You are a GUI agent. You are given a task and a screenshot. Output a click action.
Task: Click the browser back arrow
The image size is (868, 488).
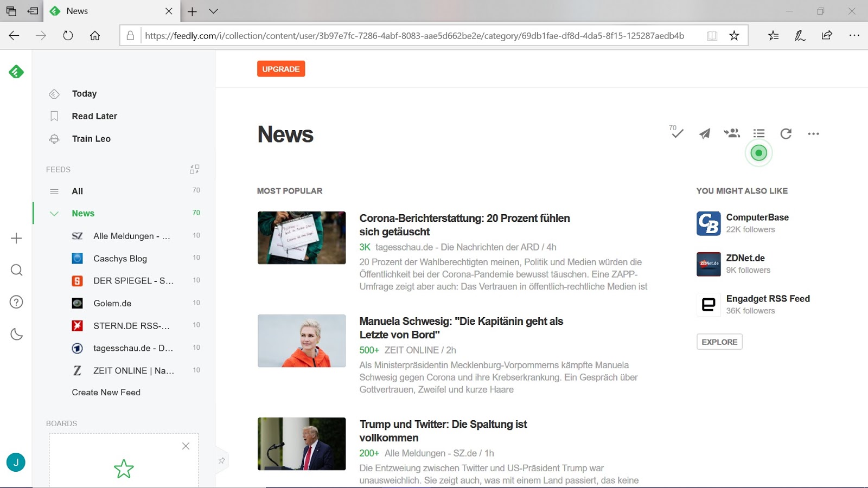14,36
